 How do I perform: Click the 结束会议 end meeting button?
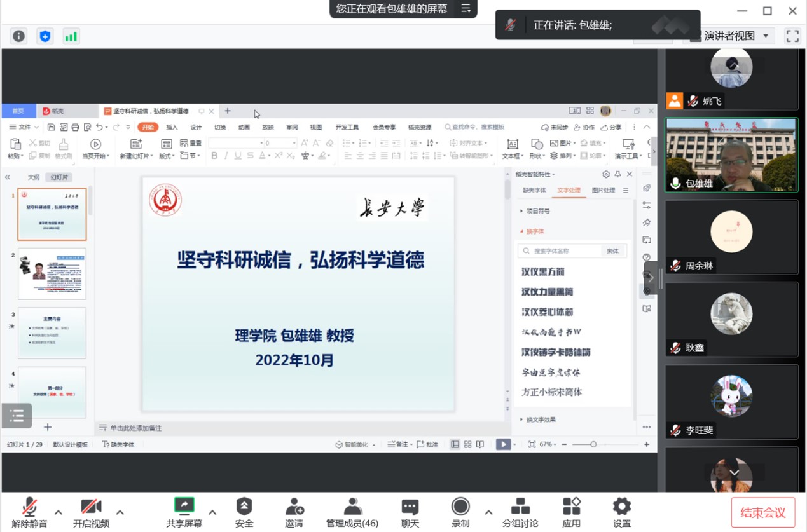pos(762,512)
